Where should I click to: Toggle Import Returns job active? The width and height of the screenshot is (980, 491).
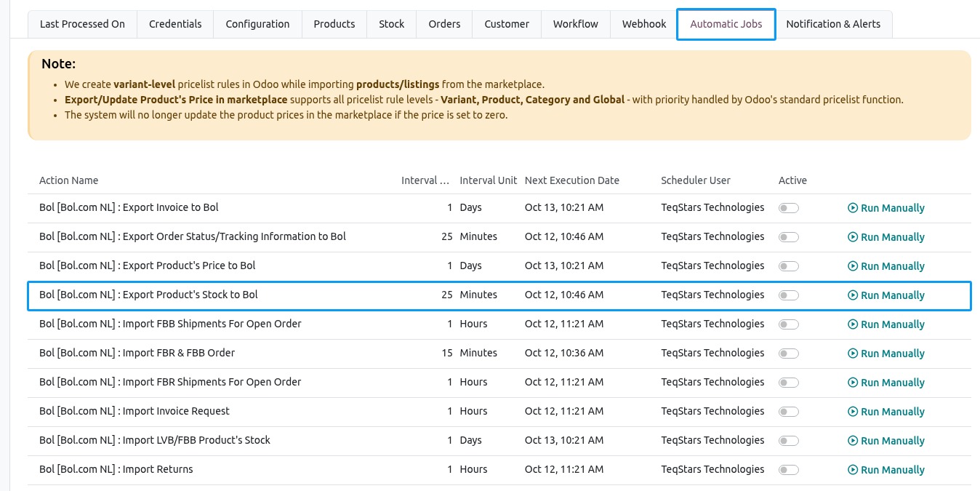[789, 470]
